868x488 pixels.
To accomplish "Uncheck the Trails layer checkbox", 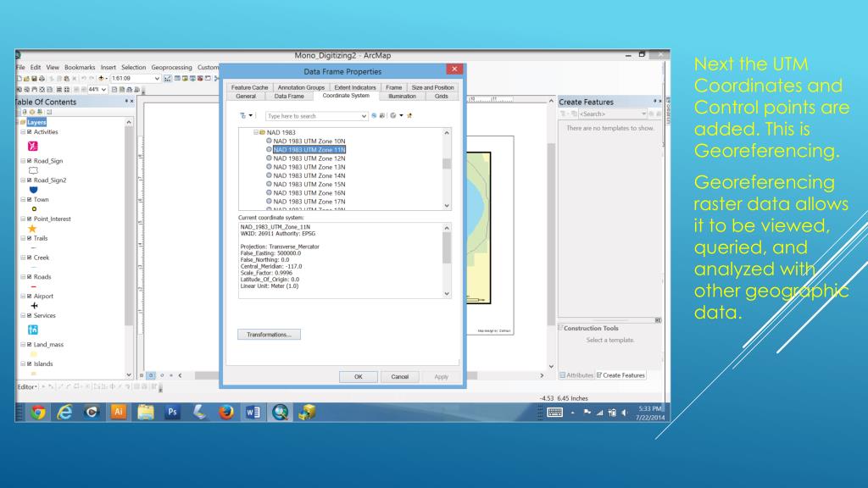I will pyautogui.click(x=30, y=238).
